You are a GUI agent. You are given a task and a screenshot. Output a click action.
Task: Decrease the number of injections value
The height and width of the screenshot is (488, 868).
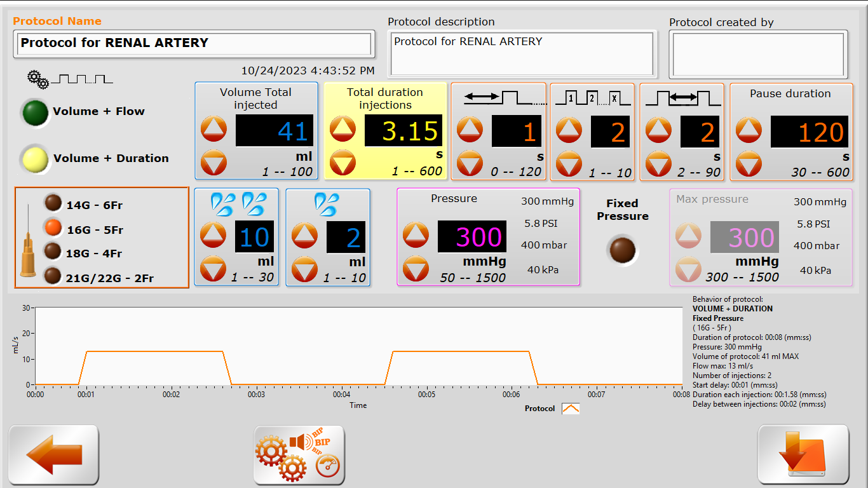[x=569, y=164]
